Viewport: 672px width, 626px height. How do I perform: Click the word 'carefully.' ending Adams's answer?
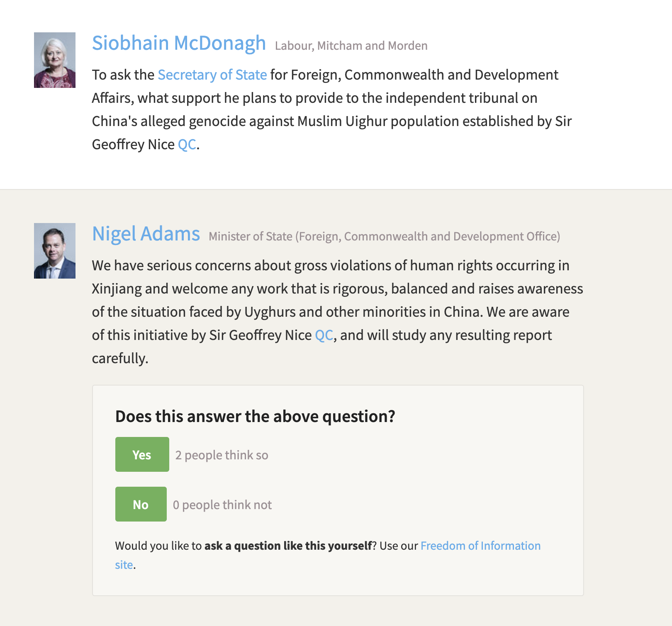tap(120, 359)
